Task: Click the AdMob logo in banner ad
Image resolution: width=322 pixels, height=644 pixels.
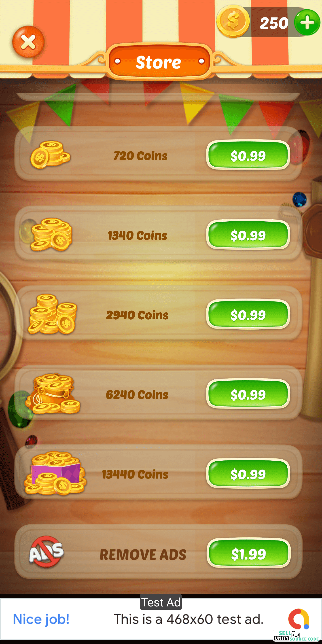Action: click(x=299, y=619)
